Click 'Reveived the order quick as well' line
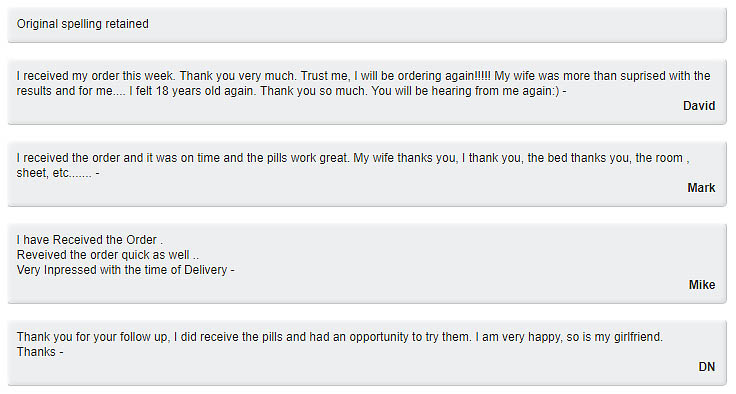The width and height of the screenshot is (736, 394). (x=107, y=255)
